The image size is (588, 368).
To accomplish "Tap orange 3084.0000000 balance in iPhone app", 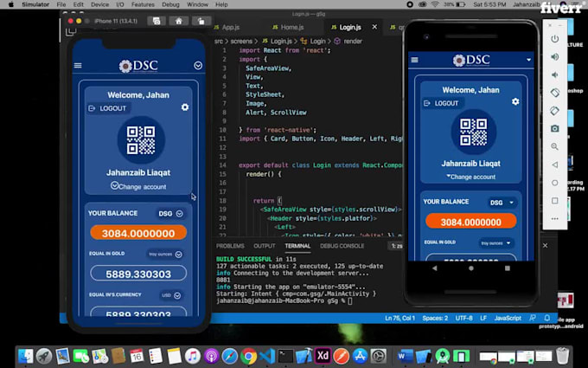I will (x=138, y=233).
